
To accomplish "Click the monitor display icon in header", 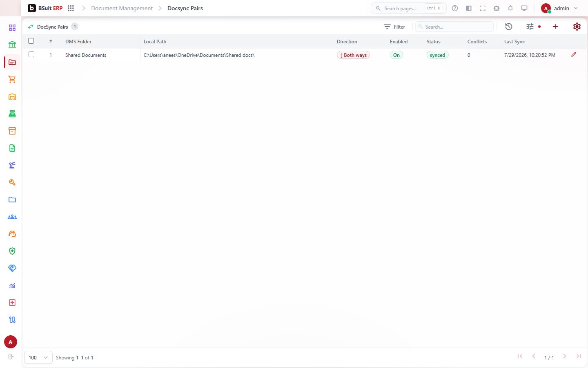I will 524,8.
